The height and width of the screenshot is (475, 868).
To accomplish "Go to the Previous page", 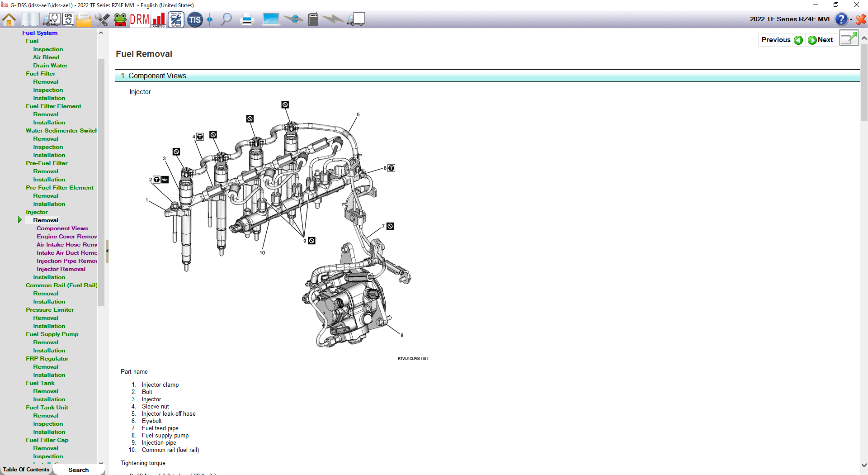I will pyautogui.click(x=782, y=40).
